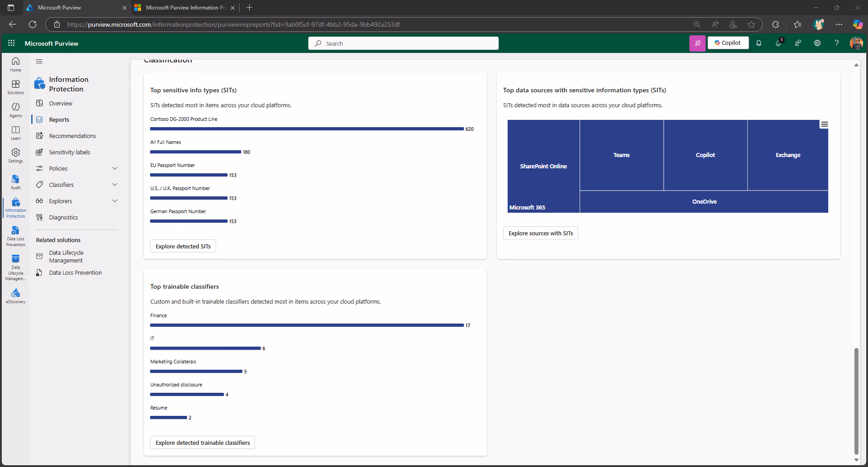Screen dimensions: 868x467
Task: Add page to favorites star icon
Action: click(751, 24)
